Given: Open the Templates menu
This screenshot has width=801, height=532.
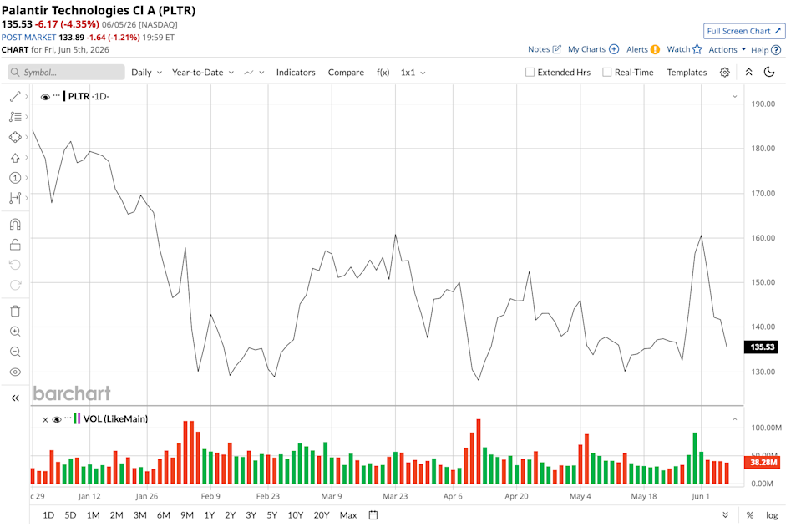Looking at the screenshot, I should click(x=687, y=73).
